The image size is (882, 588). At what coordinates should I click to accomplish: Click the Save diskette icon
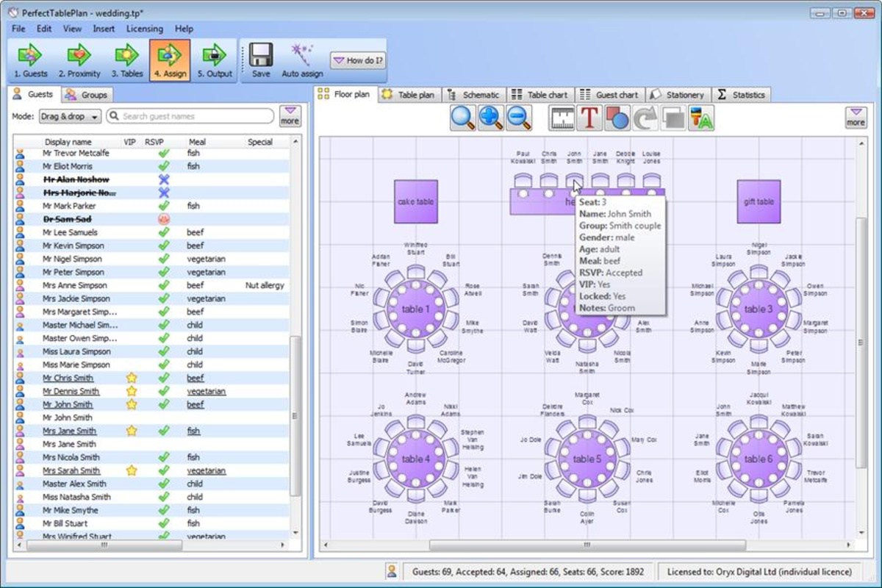(260, 59)
